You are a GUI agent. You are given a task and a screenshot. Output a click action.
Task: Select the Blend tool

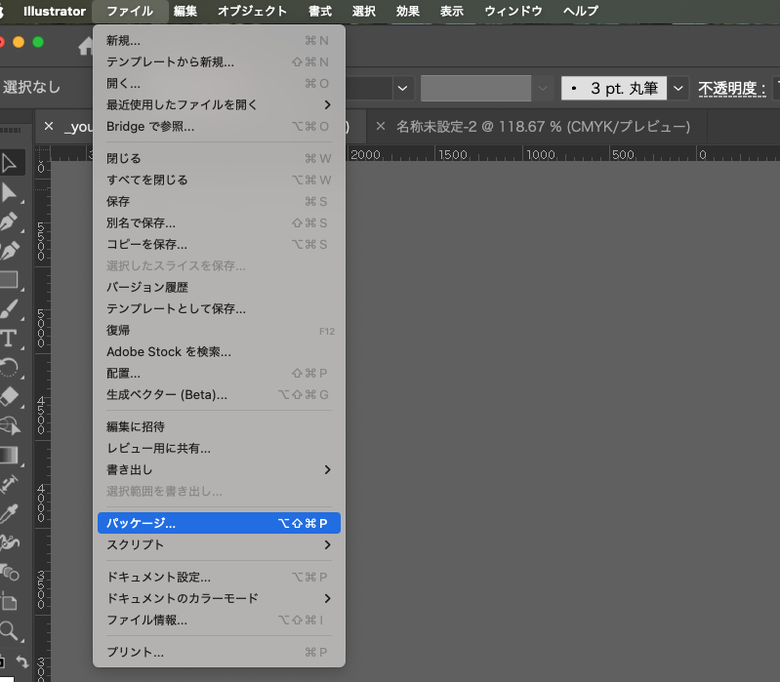pyautogui.click(x=9, y=572)
